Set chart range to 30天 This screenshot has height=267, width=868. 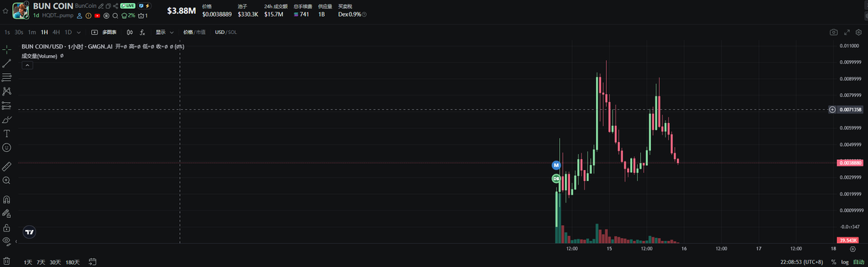point(55,262)
